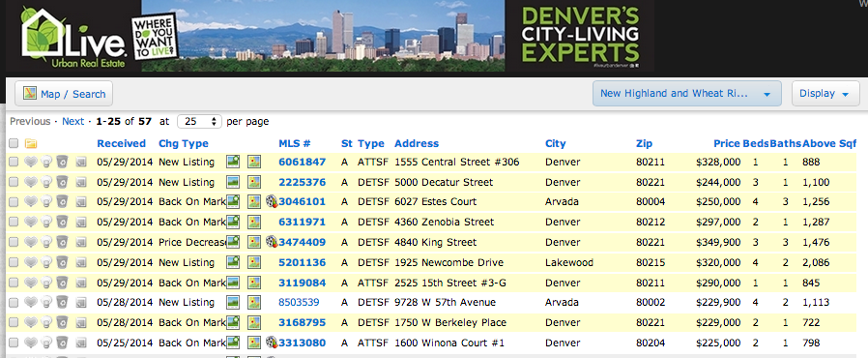Open listing MLS 5201136

[x=303, y=262]
